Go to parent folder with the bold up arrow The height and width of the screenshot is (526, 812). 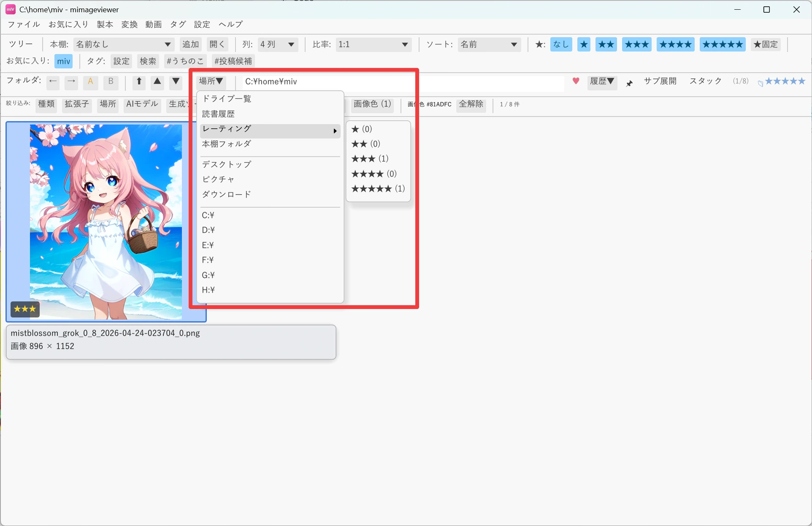[x=139, y=82]
